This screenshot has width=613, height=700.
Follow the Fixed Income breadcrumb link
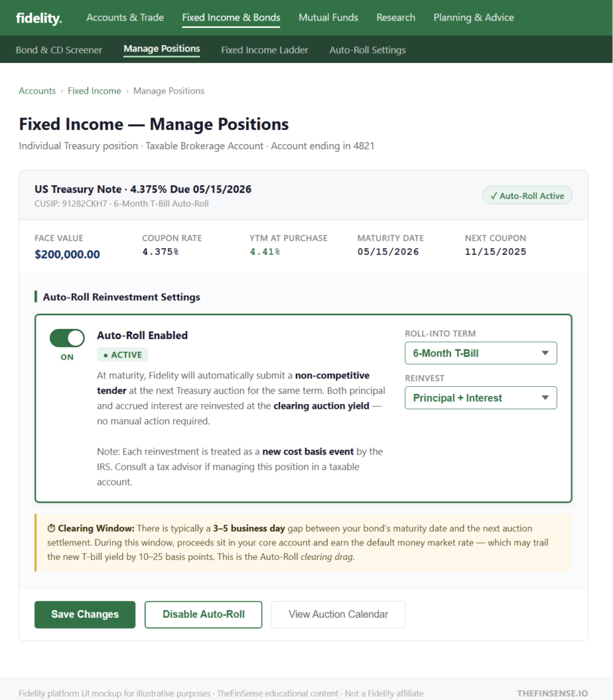click(x=94, y=90)
